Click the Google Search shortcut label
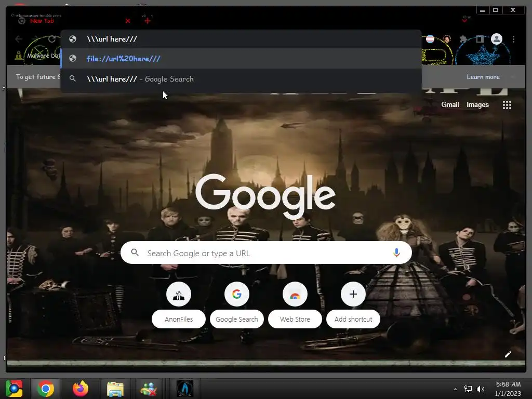 237,320
